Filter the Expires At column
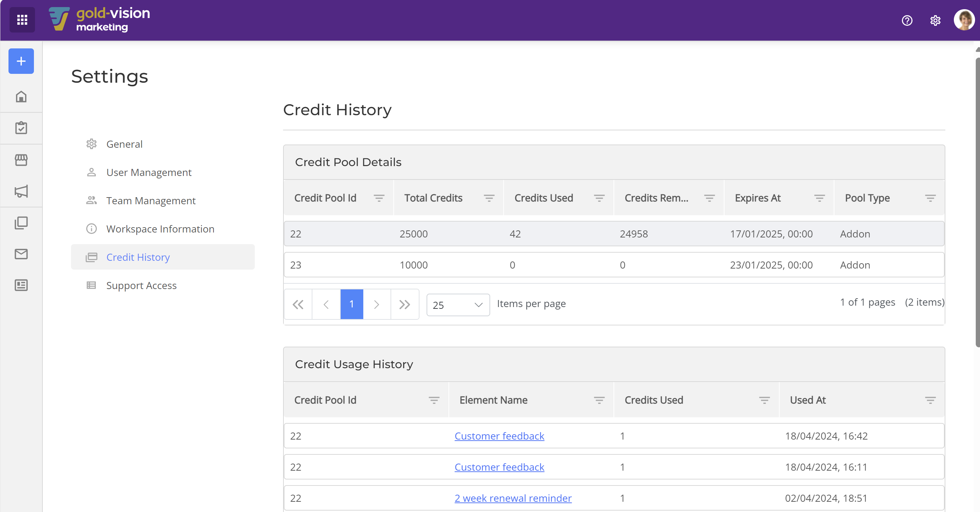 (820, 198)
